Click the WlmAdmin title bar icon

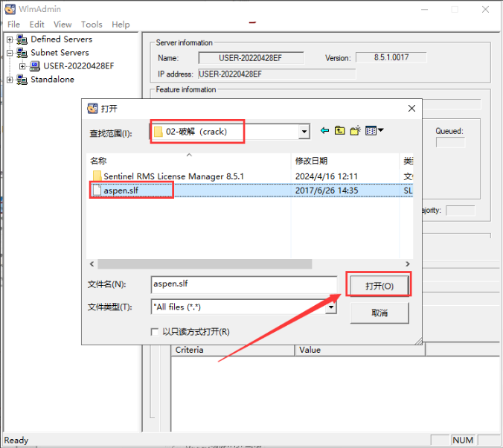coord(10,9)
